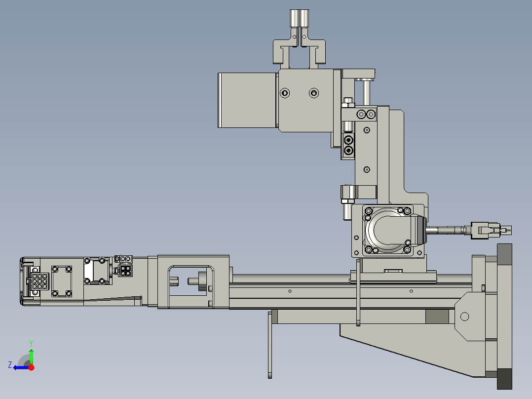Select the cylindrical part held by gripper fingers
This screenshot has height=399, width=532.
[x=299, y=18]
